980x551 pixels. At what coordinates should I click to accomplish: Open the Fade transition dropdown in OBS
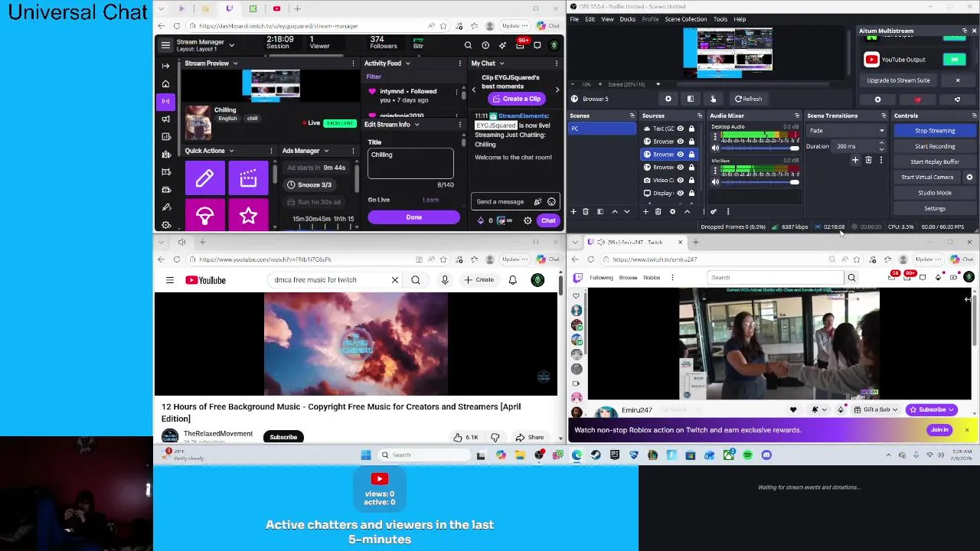(846, 131)
